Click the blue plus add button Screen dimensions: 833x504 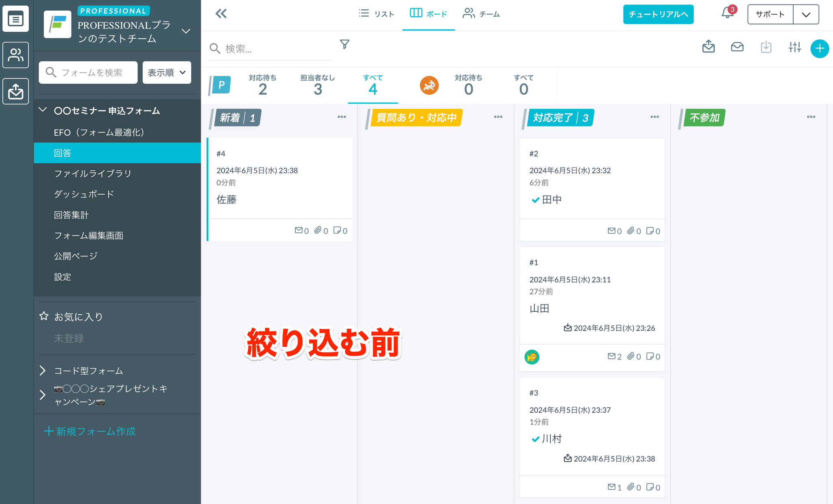819,48
